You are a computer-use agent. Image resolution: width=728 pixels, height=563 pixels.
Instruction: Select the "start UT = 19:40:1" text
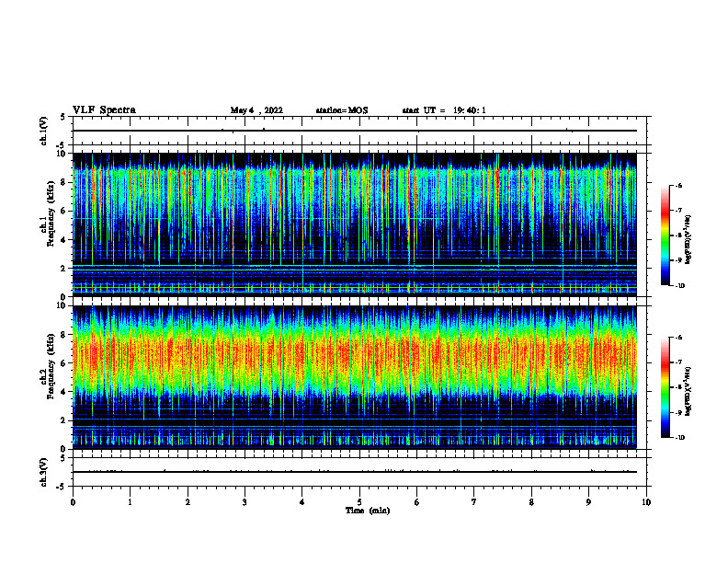coord(444,110)
